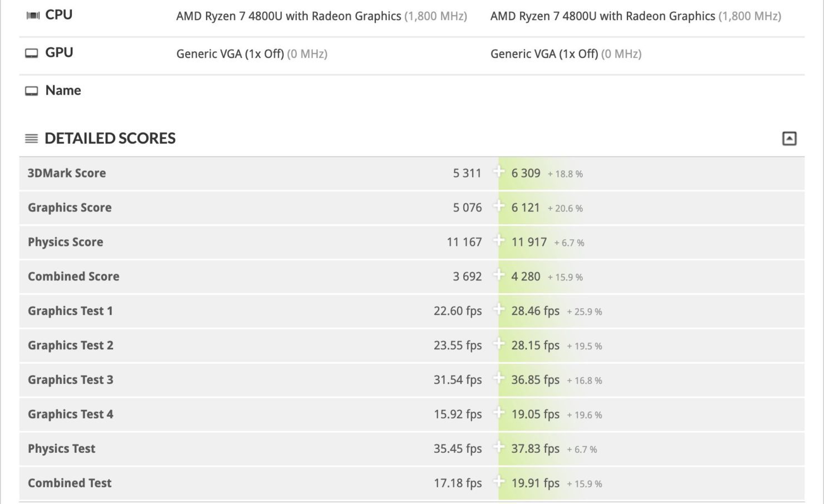This screenshot has width=824, height=504.
Task: Collapse the DETAILED SCORES section
Action: coord(789,138)
